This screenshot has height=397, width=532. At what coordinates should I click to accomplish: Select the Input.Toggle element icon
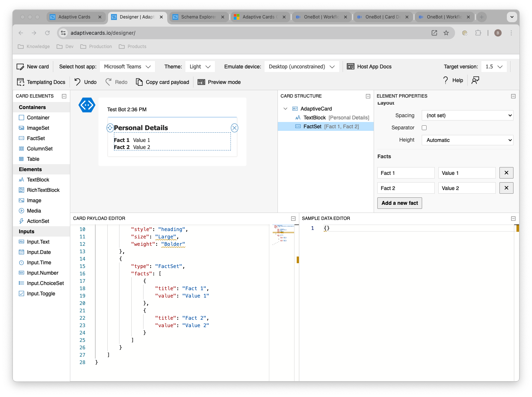(x=21, y=293)
